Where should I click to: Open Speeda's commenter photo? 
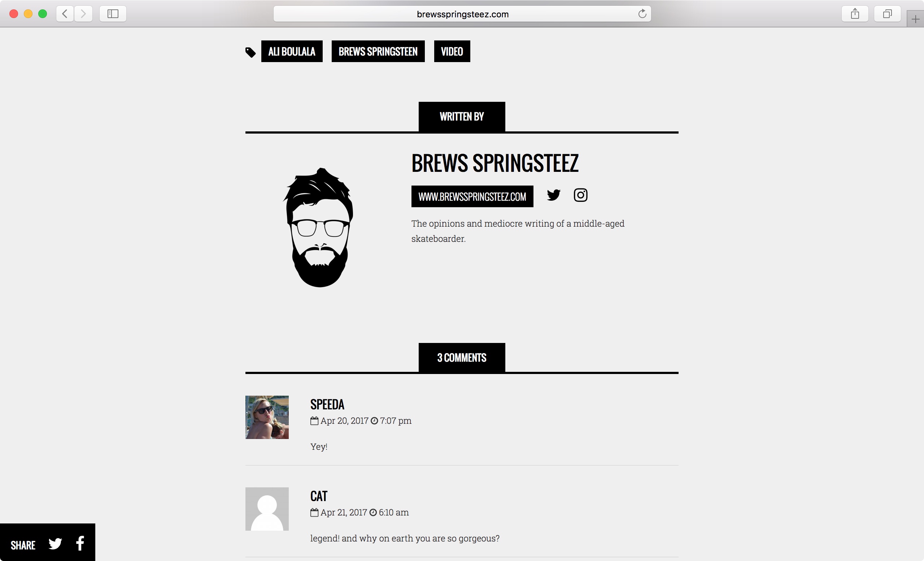click(267, 417)
